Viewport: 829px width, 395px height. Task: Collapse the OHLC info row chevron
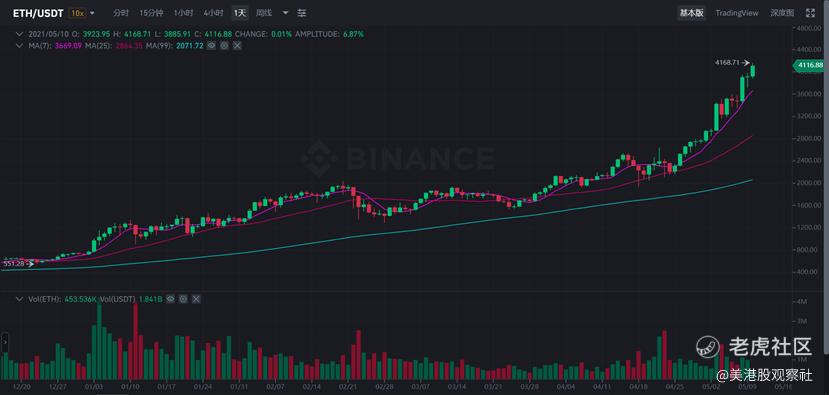[20, 34]
